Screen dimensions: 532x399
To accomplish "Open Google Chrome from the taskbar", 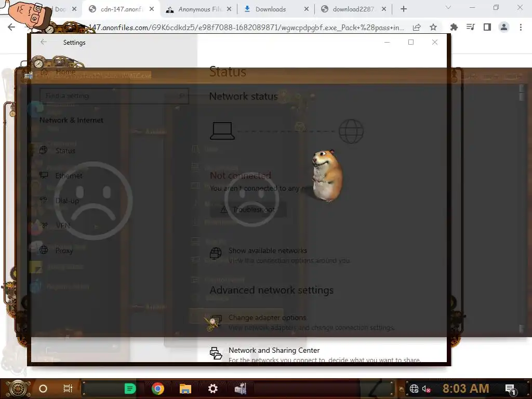I will (x=158, y=389).
